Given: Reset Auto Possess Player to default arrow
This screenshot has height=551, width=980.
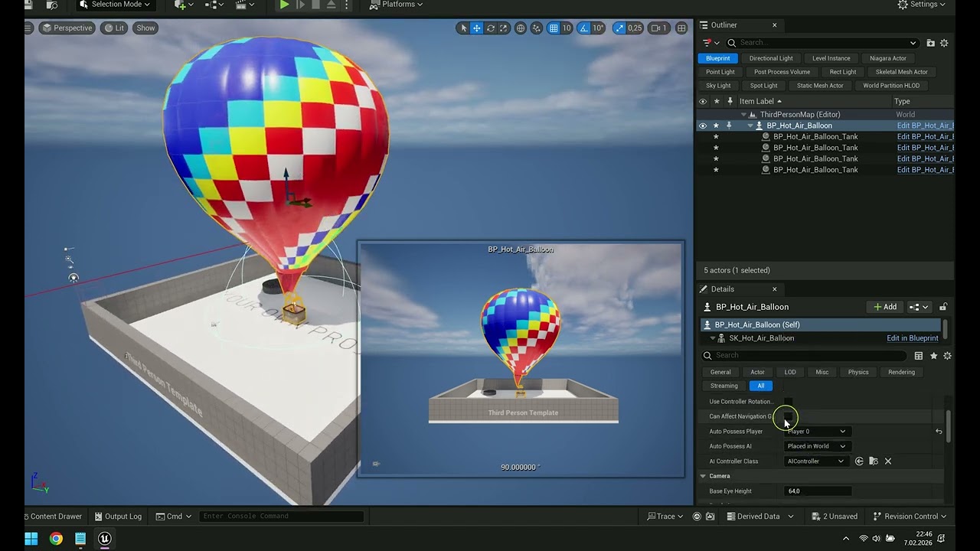Looking at the screenshot, I should tap(939, 432).
